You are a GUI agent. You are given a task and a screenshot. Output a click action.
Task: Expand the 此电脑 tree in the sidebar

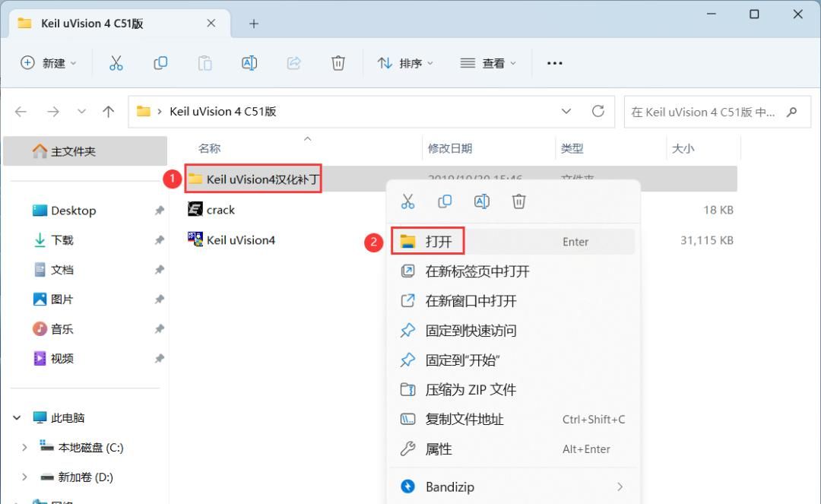click(x=17, y=417)
